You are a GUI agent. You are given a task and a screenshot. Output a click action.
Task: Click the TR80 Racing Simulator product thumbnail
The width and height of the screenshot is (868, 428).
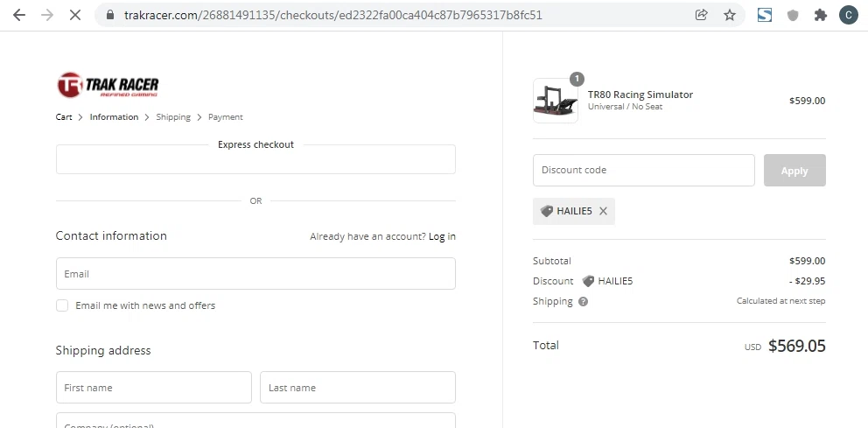pos(556,101)
